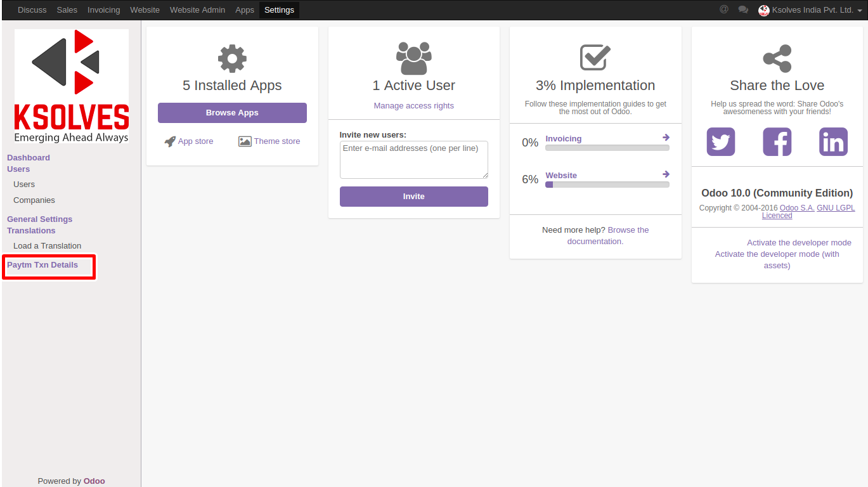Click the LinkedIn share icon
Viewport: 868px width, 487px height.
(x=833, y=141)
